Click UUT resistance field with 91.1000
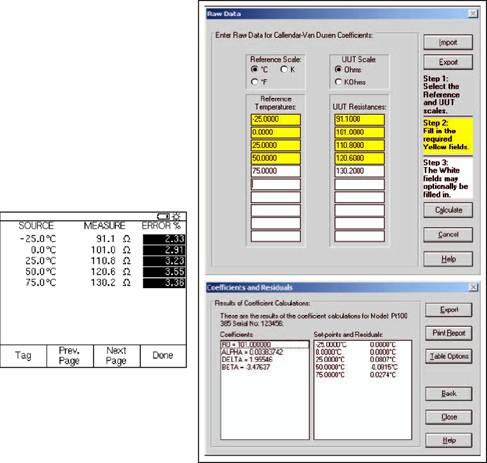The image size is (487, 463). pyautogui.click(x=359, y=119)
